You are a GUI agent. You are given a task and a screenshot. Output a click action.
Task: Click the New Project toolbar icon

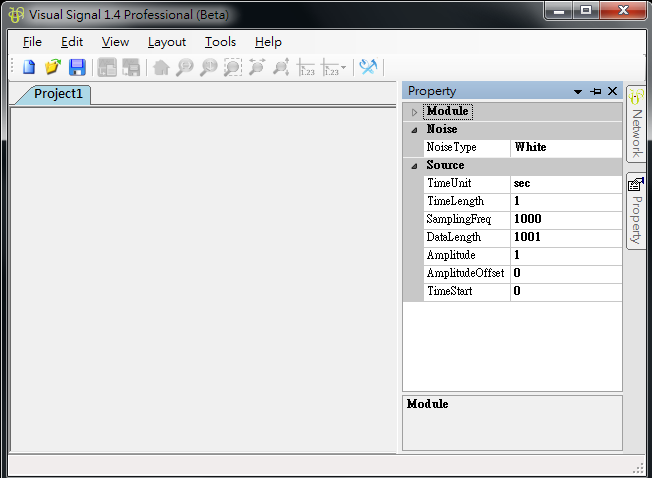click(29, 67)
